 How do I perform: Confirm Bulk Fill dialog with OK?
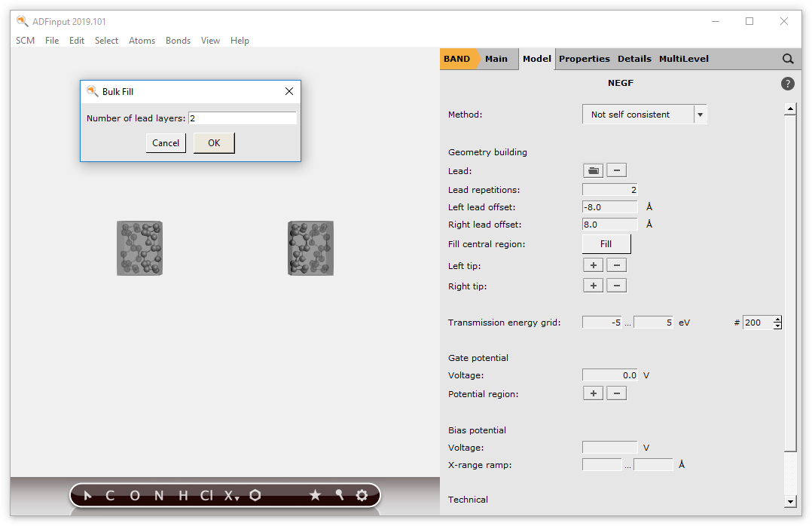[x=214, y=143]
